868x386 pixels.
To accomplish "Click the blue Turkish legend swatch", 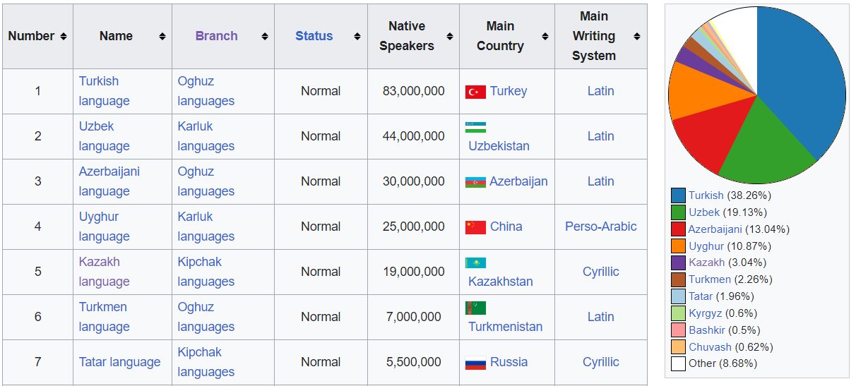I will (678, 195).
